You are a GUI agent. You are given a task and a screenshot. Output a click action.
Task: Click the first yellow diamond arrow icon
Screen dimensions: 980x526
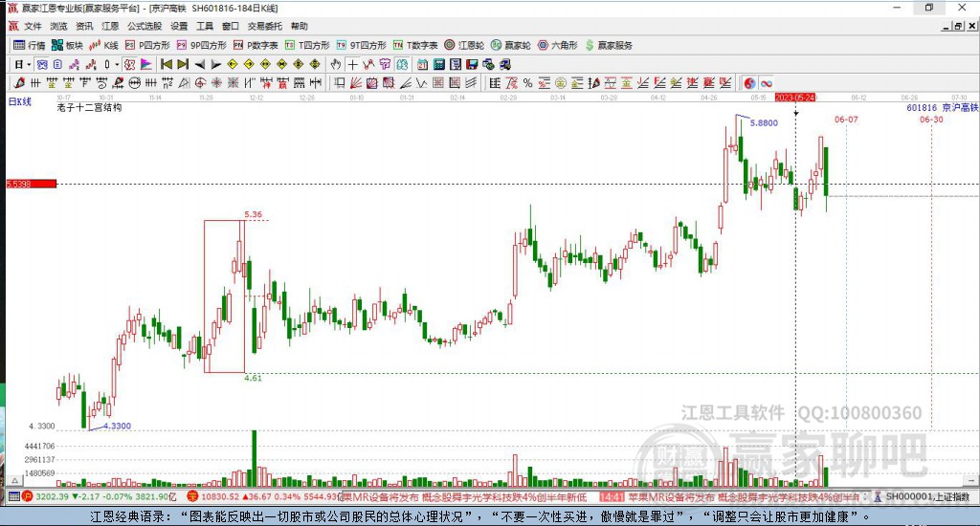pyautogui.click(x=232, y=64)
